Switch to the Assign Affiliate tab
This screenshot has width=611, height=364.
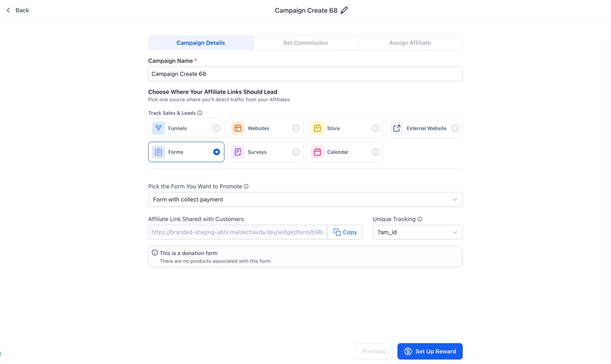(x=410, y=43)
